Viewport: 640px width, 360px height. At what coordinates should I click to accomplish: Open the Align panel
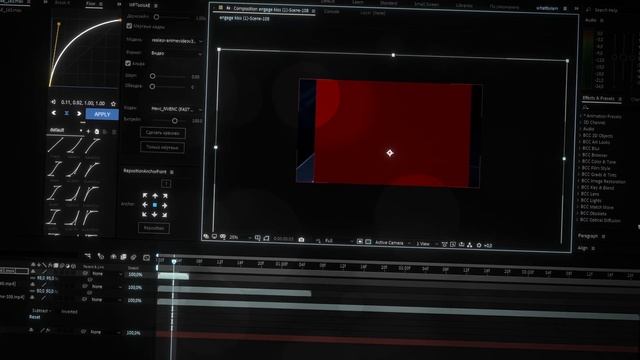coord(582,248)
